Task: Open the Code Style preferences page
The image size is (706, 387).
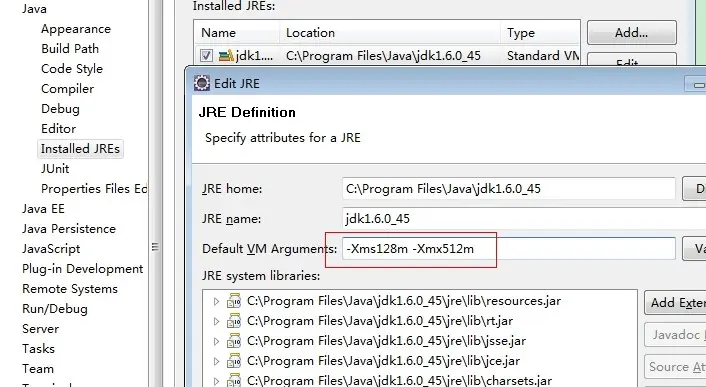Action: coord(72,69)
